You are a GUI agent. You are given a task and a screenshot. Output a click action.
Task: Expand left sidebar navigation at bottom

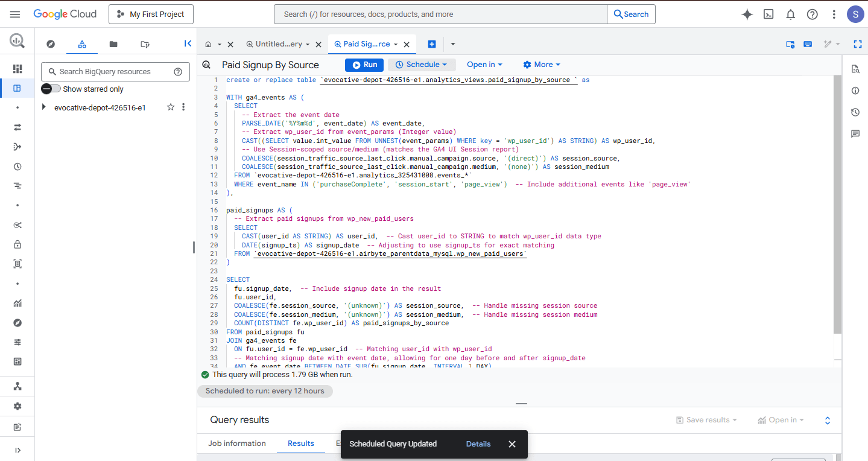[x=17, y=450]
